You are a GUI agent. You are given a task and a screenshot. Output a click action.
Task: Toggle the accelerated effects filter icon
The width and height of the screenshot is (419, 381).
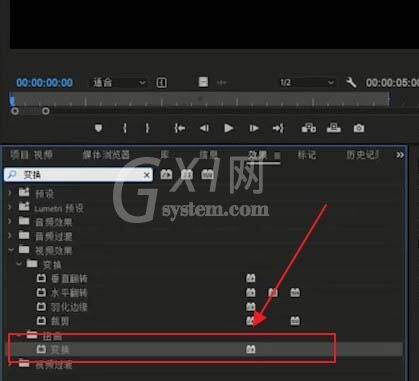coord(166,174)
